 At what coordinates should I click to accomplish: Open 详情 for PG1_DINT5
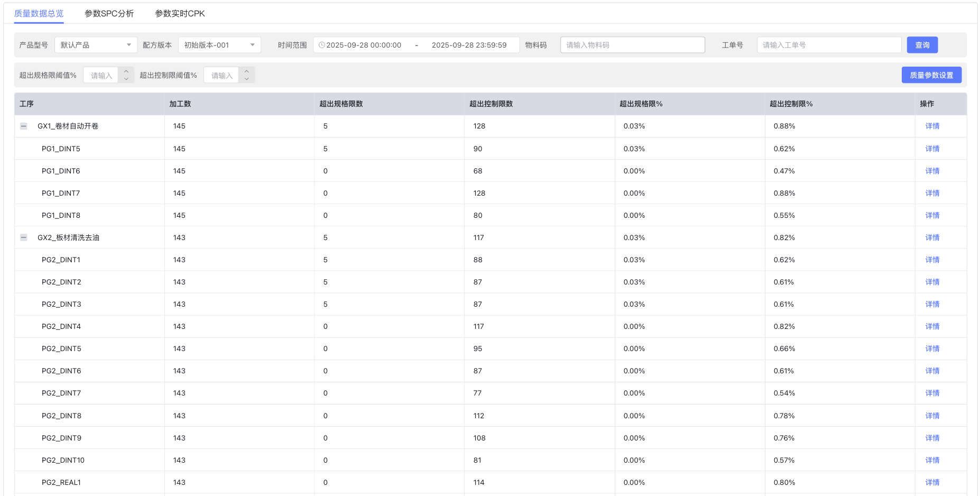[x=932, y=149]
